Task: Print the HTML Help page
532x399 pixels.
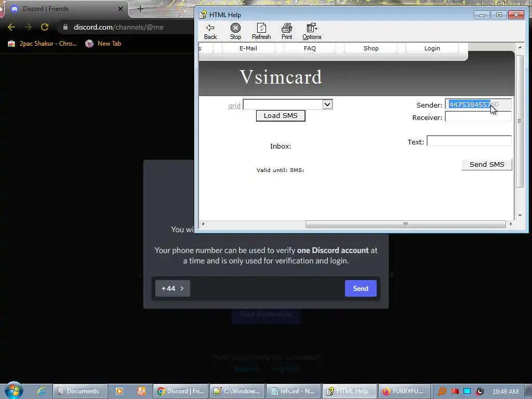Action: point(287,32)
